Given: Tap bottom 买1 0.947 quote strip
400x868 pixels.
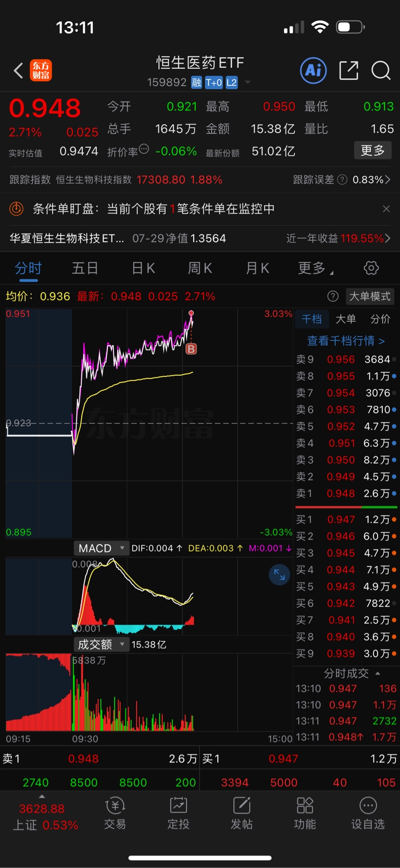Looking at the screenshot, I should 299,759.
